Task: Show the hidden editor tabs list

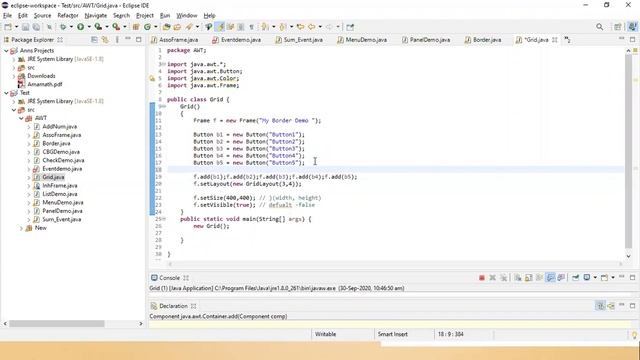Action: [x=567, y=40]
